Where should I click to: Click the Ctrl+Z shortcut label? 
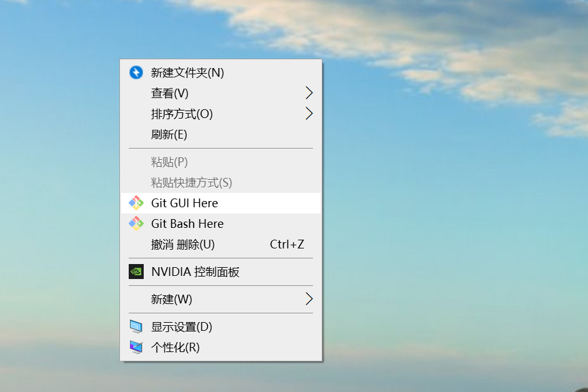click(x=287, y=244)
